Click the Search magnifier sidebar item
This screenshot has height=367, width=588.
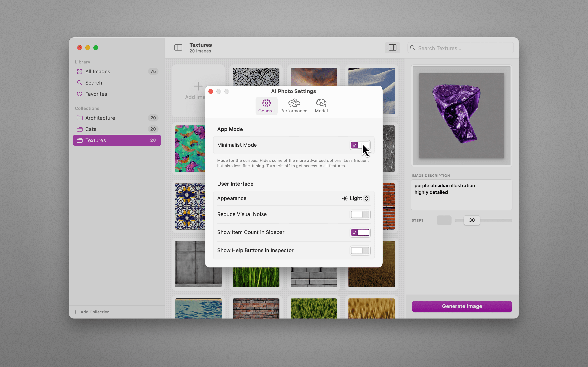(94, 83)
